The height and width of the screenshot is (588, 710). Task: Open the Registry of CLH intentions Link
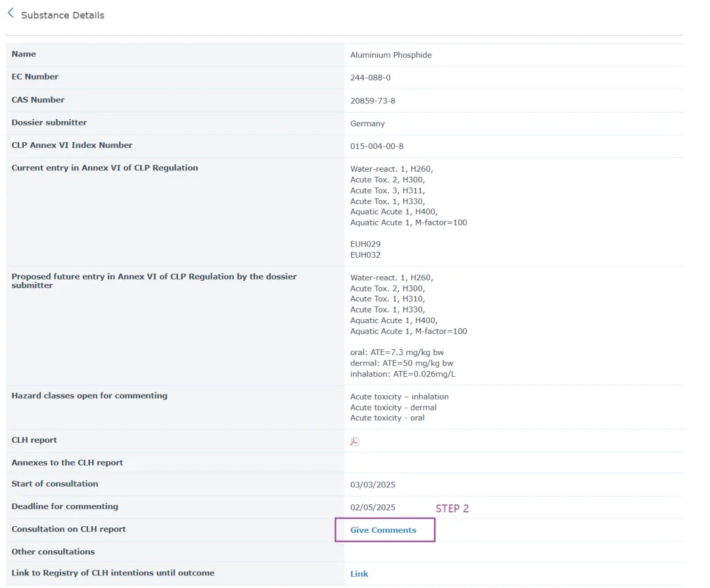[x=359, y=574]
